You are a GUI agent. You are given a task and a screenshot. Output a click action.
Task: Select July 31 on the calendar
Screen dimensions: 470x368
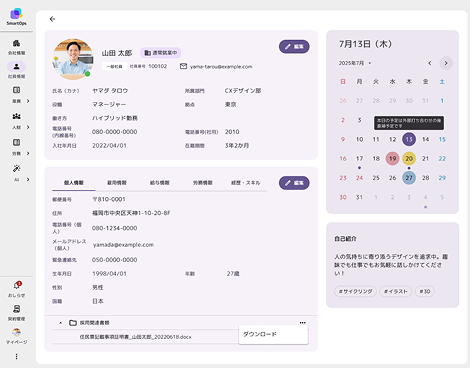[x=359, y=197]
